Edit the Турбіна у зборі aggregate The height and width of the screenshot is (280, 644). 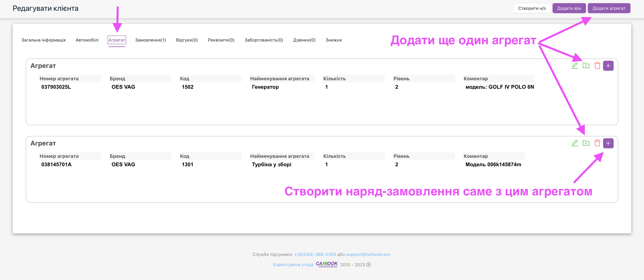[x=575, y=143]
